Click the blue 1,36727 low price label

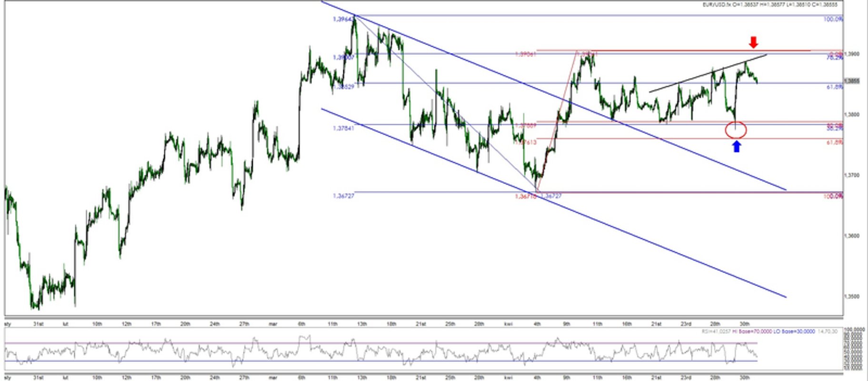pos(343,196)
